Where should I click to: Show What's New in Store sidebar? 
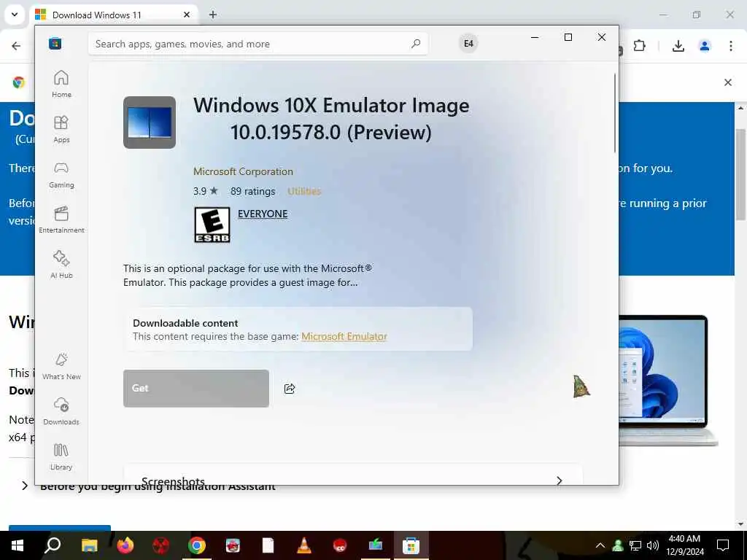coord(61,366)
